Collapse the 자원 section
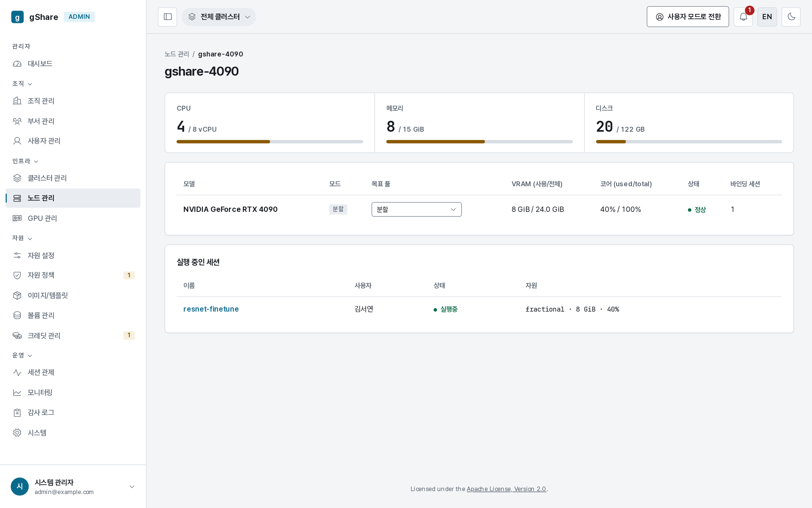 [22, 238]
